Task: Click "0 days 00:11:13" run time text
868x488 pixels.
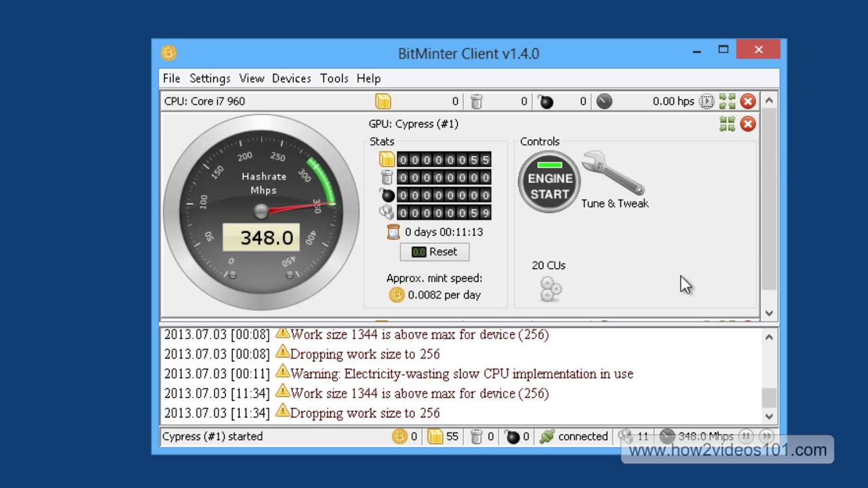Action: [443, 232]
